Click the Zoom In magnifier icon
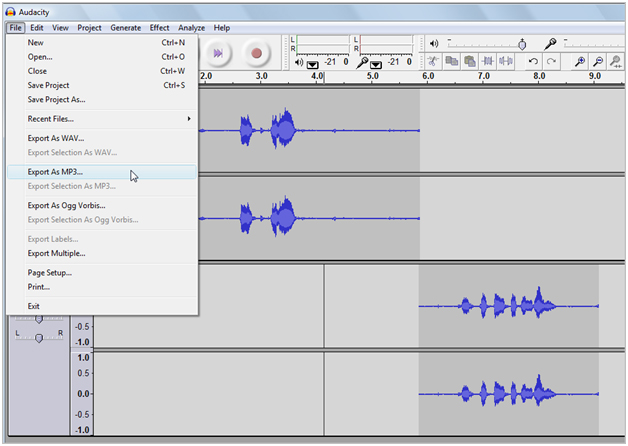 [x=580, y=61]
